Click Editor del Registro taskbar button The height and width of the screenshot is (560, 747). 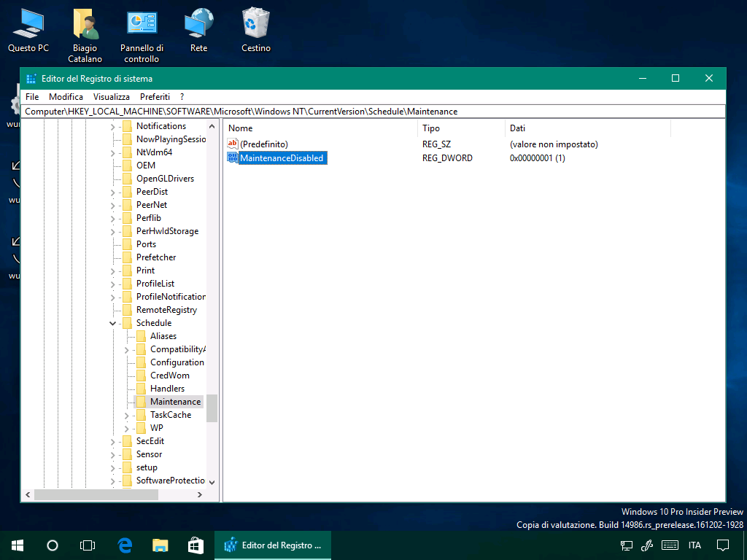pyautogui.click(x=273, y=545)
